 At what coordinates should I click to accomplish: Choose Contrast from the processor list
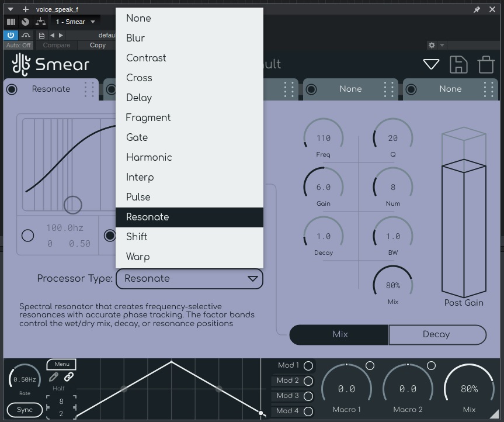coord(189,58)
